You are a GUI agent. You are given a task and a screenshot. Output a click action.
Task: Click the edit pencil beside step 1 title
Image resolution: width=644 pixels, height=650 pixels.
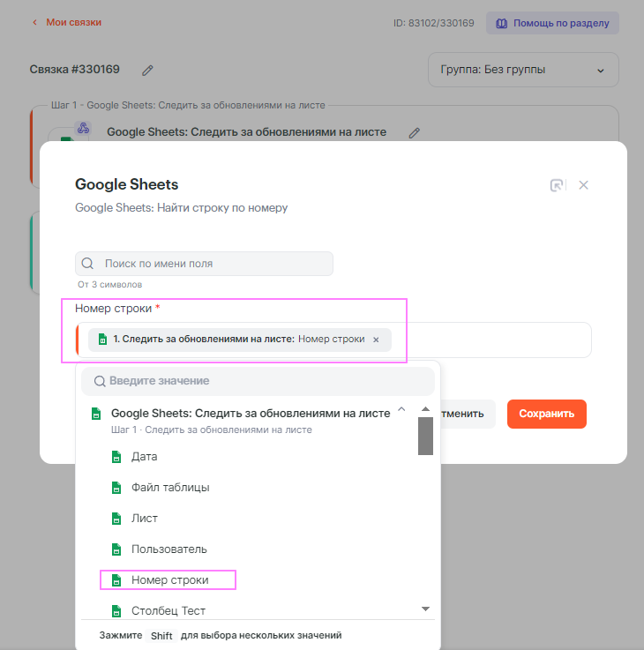point(415,132)
